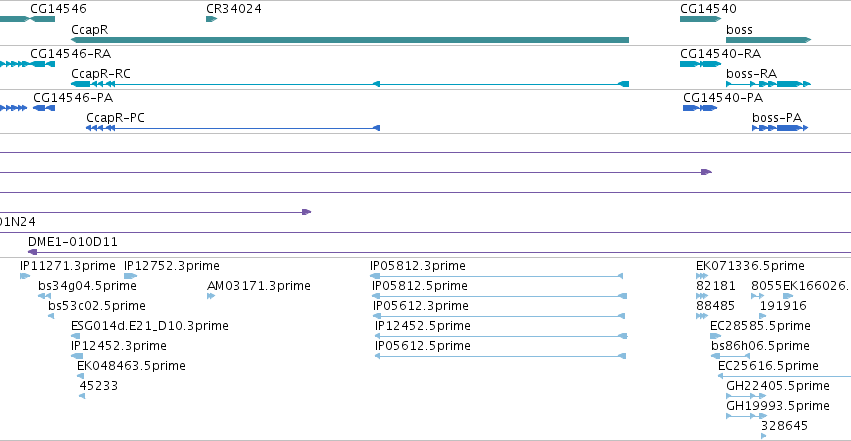Image resolution: width=851 pixels, height=441 pixels.
Task: Select the GH22405.5prime EST label
Action: (778, 386)
